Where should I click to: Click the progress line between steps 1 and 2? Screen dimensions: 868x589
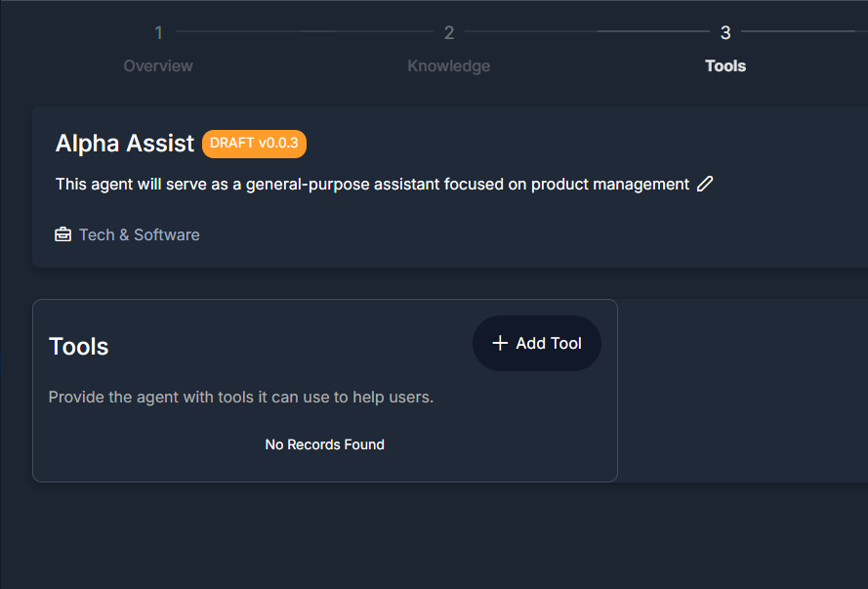[x=305, y=31]
